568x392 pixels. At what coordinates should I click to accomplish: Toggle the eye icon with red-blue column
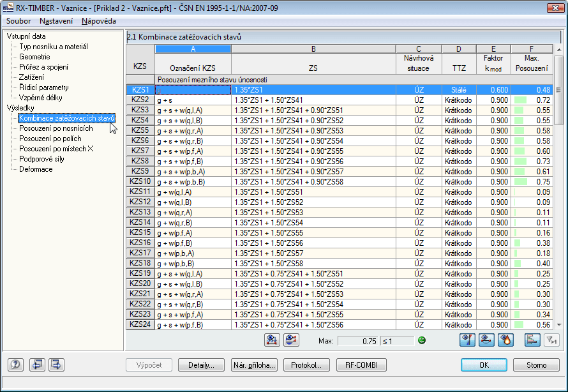(467, 340)
